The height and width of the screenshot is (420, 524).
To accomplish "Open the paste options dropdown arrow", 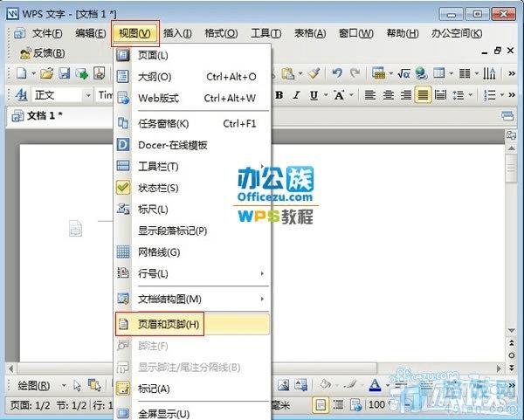I will pos(300,73).
